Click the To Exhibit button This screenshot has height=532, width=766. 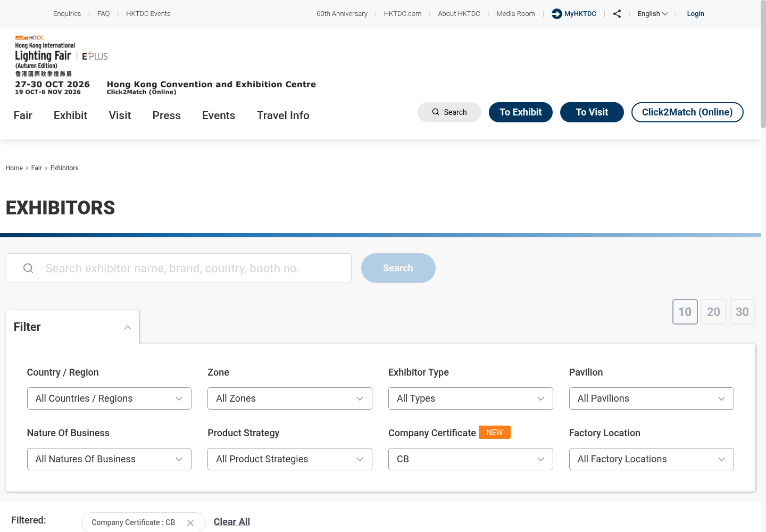coord(521,112)
